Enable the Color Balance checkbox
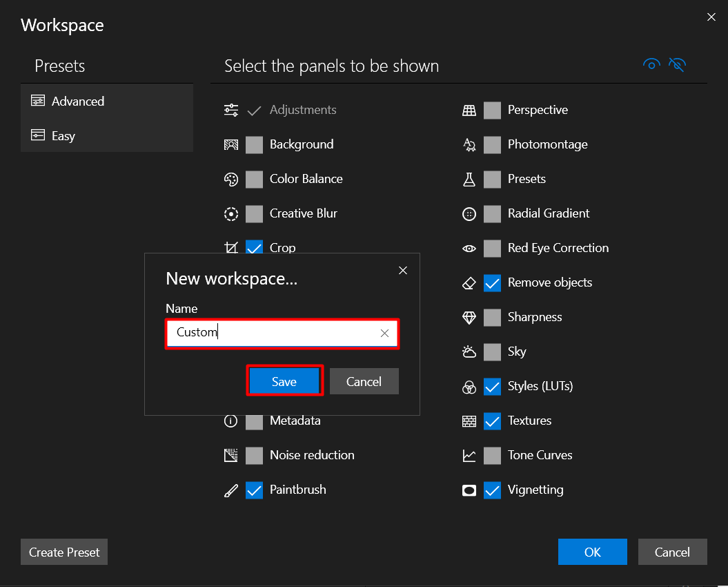This screenshot has height=587, width=728. [x=254, y=180]
